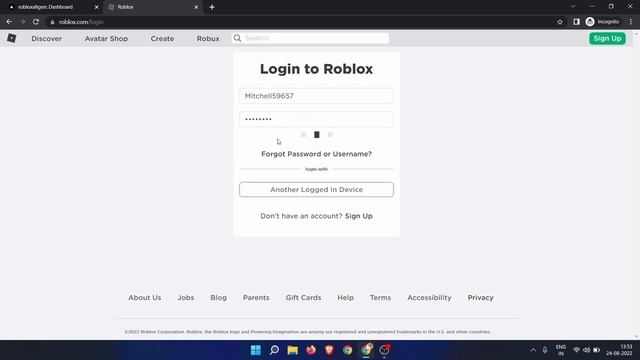Click the site lock icon
640x360 pixels.
click(52, 22)
